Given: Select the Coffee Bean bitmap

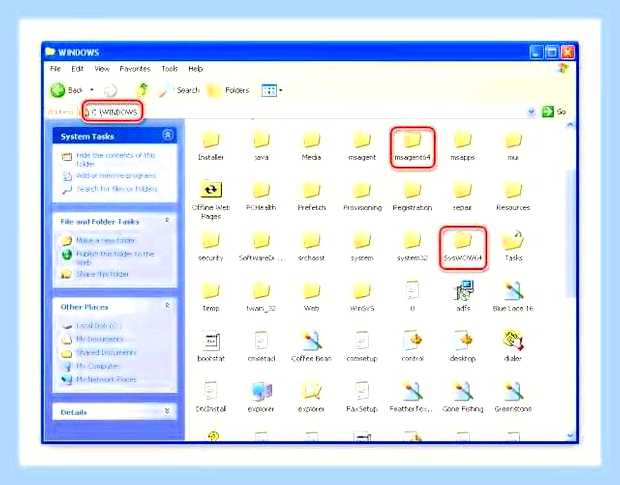Looking at the screenshot, I should [311, 347].
